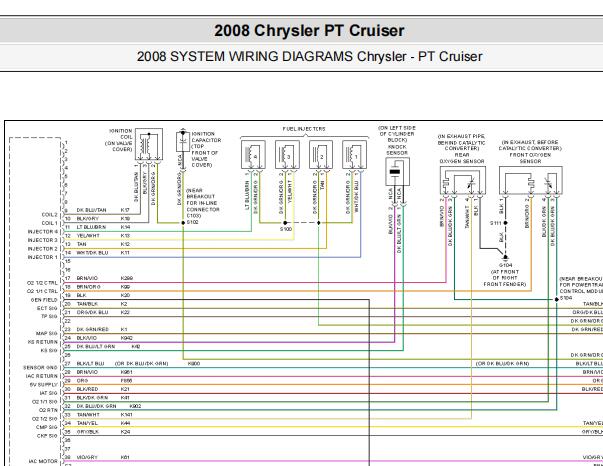This screenshot has height=466, width=603.
Task: Click the 'INJECTOR 3' pin label
Action: point(43,240)
